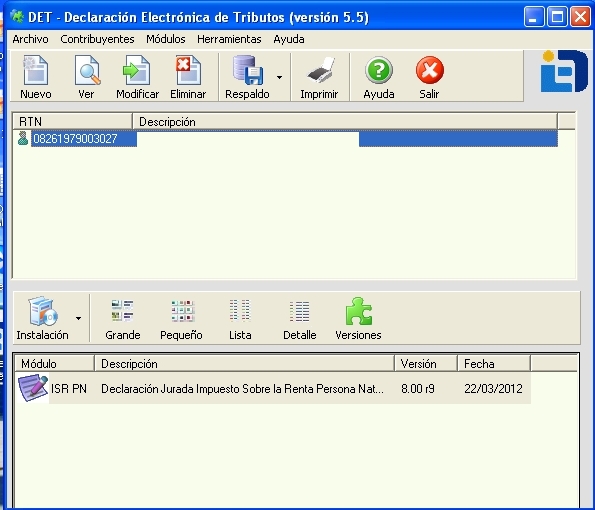This screenshot has width=595, height=510.
Task: Click the Eliminar delete icon
Action: (x=188, y=71)
